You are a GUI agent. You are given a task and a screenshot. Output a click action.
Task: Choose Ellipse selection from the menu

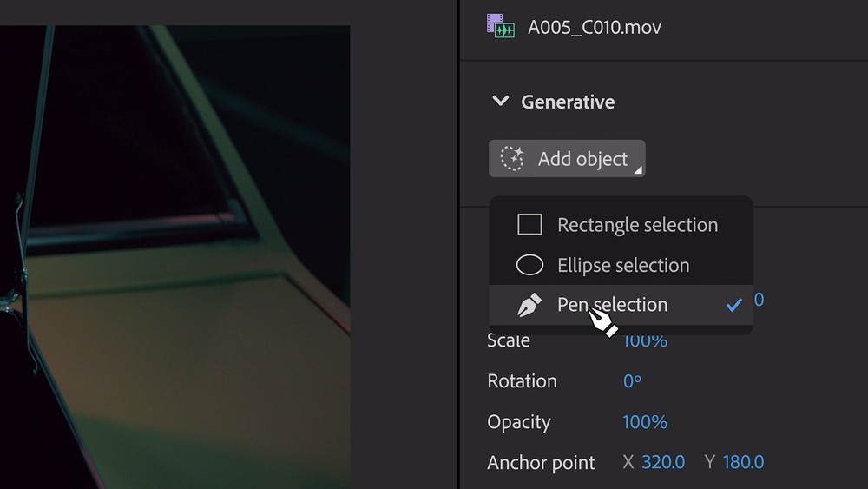(623, 265)
